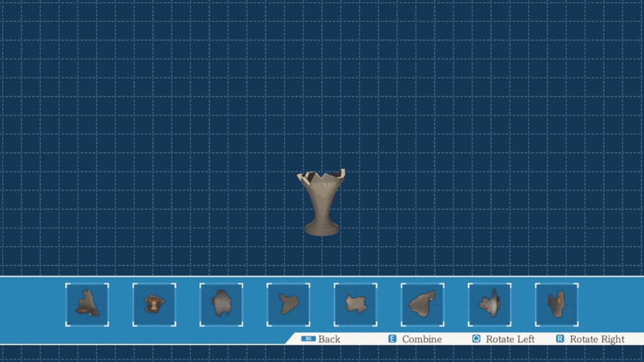Click the R key icon for Rotate Right
Viewport: 644px width, 362px height.
pos(560,338)
